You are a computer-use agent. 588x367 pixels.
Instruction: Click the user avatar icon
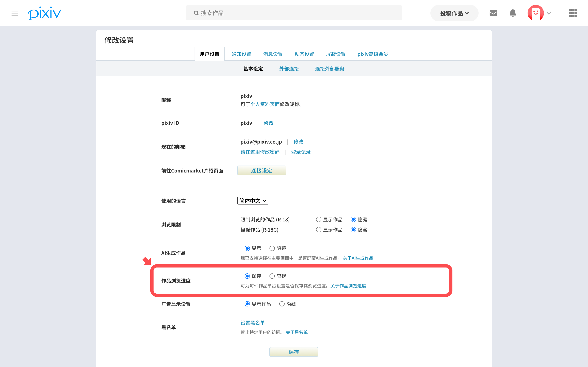tap(536, 13)
